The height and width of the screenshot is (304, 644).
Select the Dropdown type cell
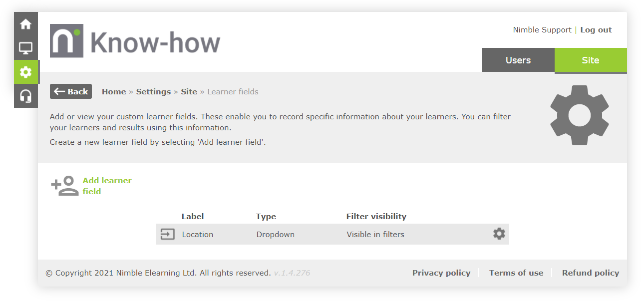click(276, 235)
